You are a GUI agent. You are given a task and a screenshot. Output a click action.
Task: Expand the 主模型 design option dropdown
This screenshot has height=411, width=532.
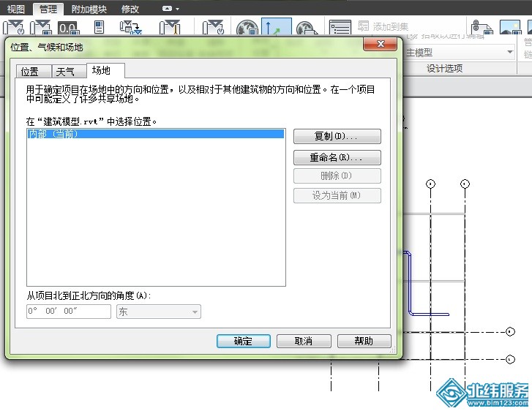pyautogui.click(x=510, y=52)
